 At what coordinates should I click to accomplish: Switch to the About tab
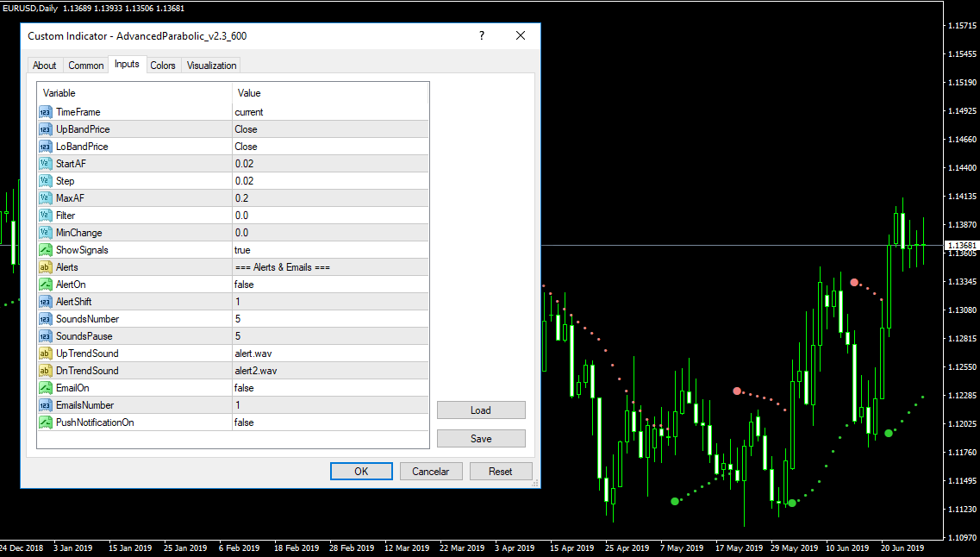44,65
